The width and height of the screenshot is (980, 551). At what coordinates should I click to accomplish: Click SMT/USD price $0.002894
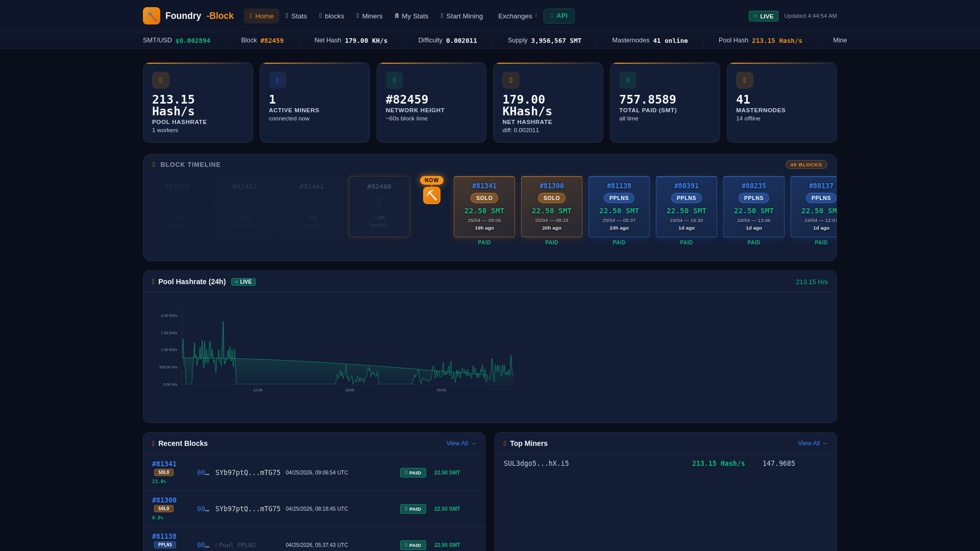[193, 40]
